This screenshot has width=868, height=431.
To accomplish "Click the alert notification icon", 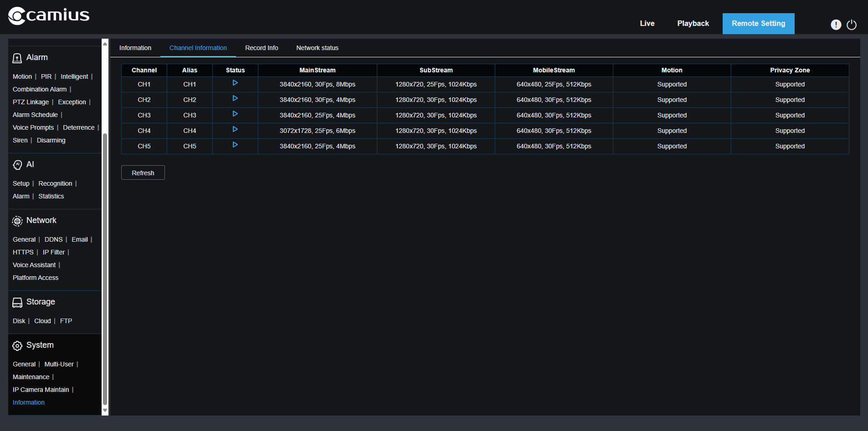I will coord(836,25).
